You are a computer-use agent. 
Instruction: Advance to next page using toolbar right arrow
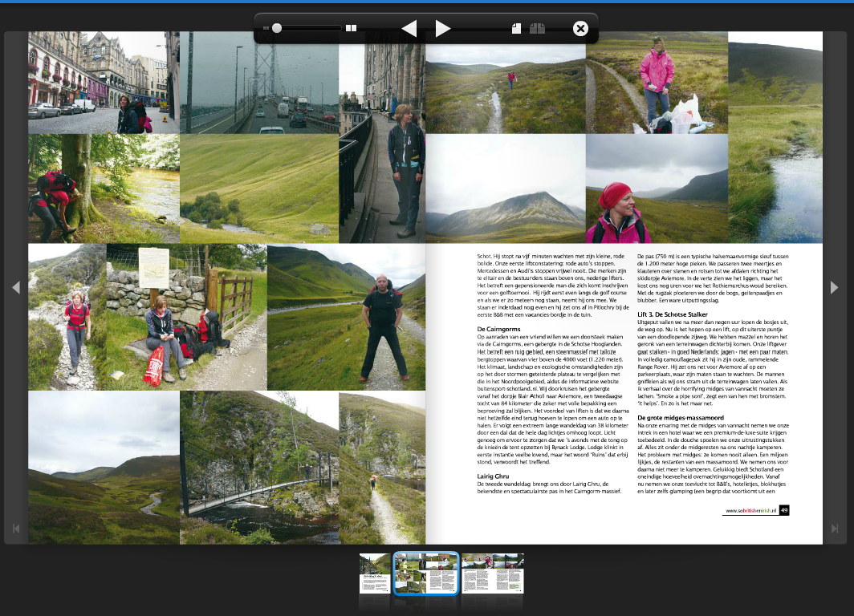coord(443,29)
